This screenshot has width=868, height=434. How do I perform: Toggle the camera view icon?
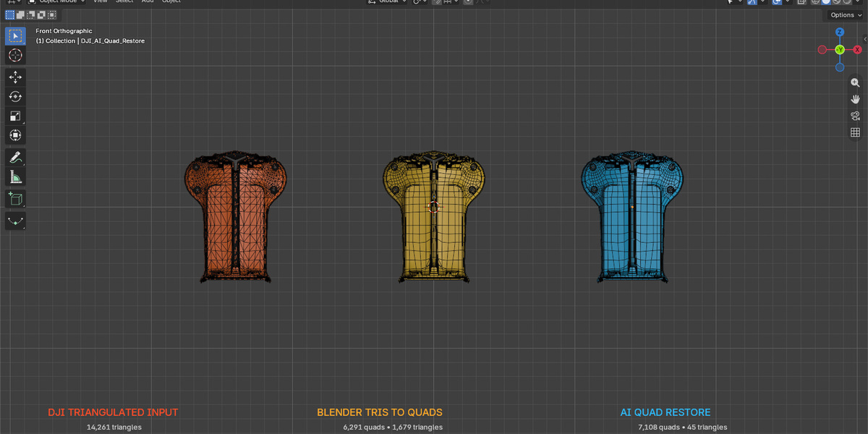(855, 116)
